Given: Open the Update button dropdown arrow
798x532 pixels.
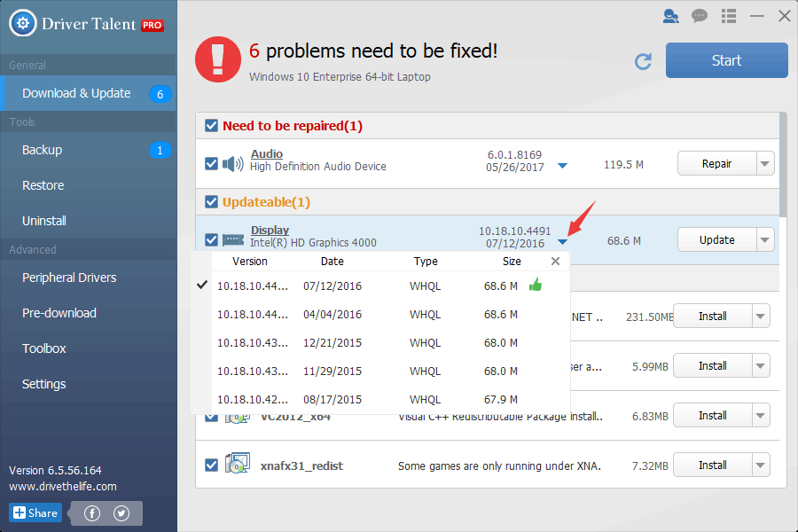Looking at the screenshot, I should click(x=766, y=239).
